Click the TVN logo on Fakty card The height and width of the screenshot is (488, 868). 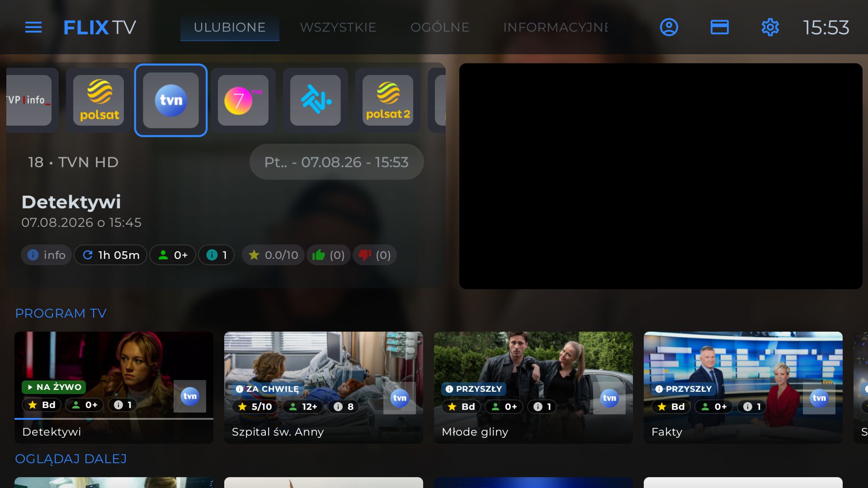tap(819, 398)
